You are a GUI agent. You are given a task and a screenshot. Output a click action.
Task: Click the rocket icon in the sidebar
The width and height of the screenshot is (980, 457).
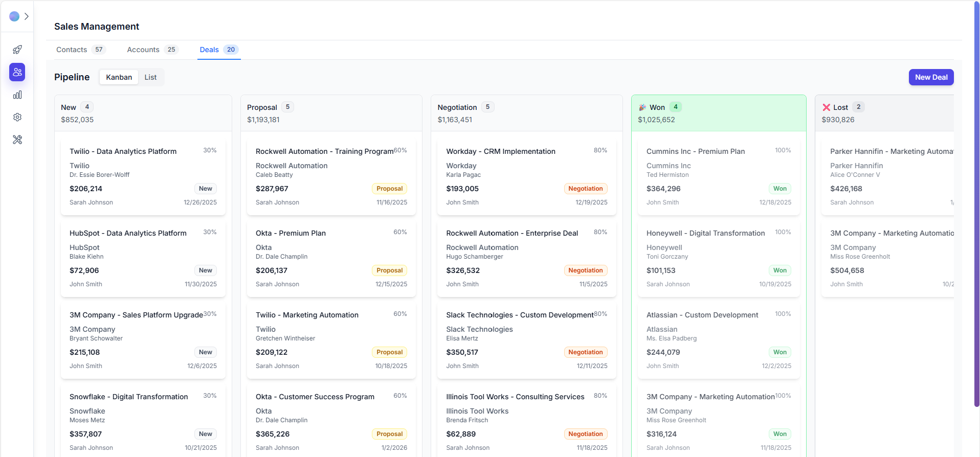(x=17, y=50)
